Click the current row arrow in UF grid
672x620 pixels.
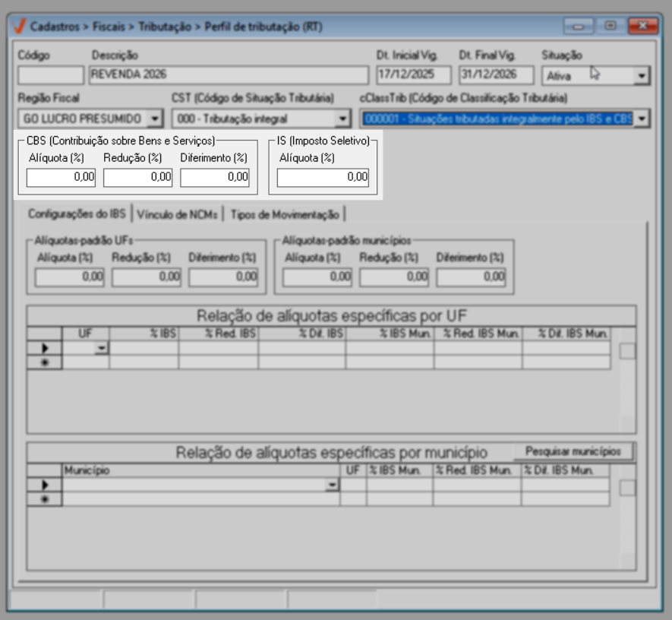(45, 348)
